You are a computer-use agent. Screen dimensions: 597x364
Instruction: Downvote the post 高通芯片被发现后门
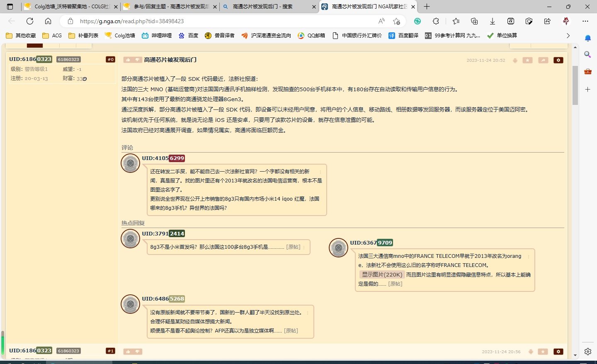[138, 60]
